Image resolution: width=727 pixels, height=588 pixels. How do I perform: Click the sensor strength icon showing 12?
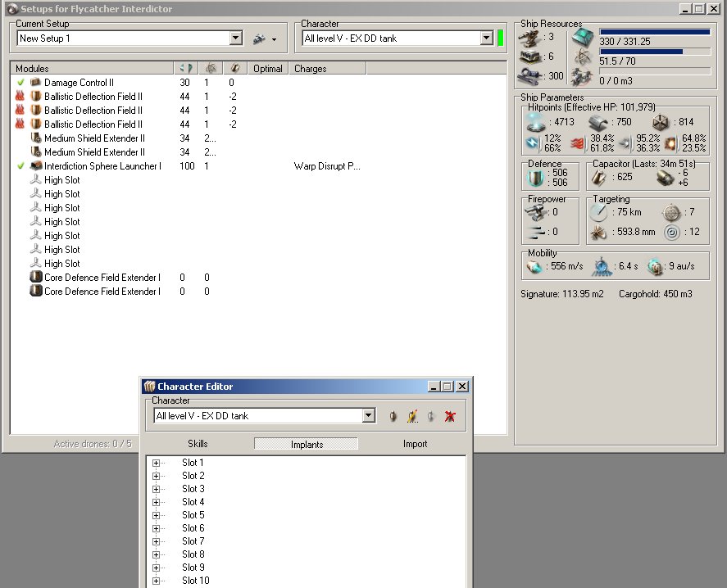point(671,232)
